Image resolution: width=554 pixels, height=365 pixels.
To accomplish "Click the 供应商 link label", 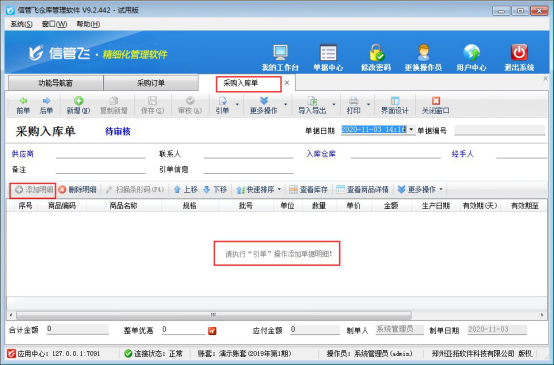I will point(23,154).
